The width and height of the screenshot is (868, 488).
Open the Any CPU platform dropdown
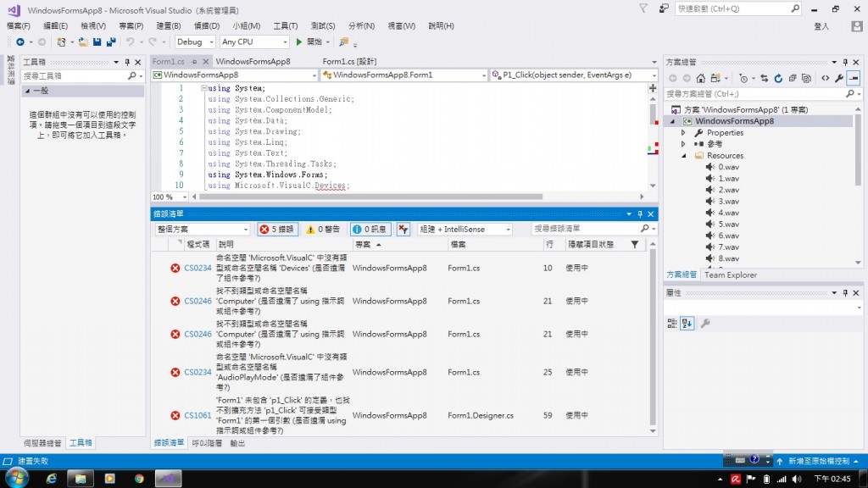[x=254, y=42]
